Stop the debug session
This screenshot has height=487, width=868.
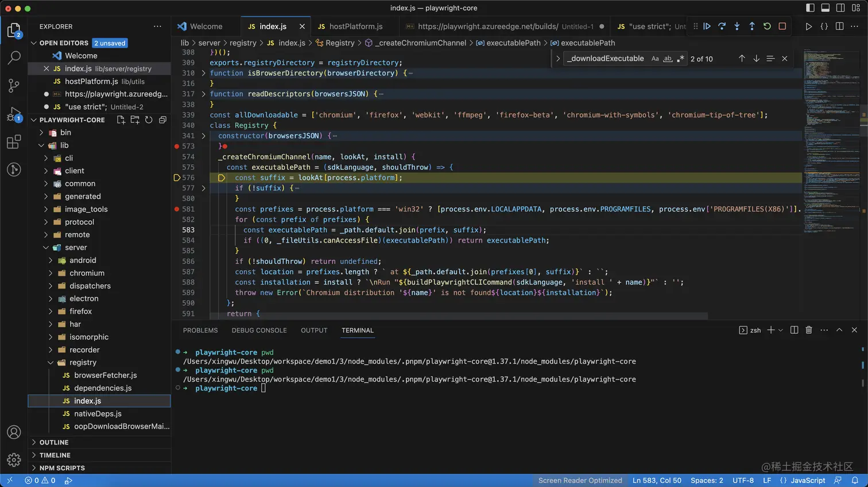pyautogui.click(x=782, y=26)
